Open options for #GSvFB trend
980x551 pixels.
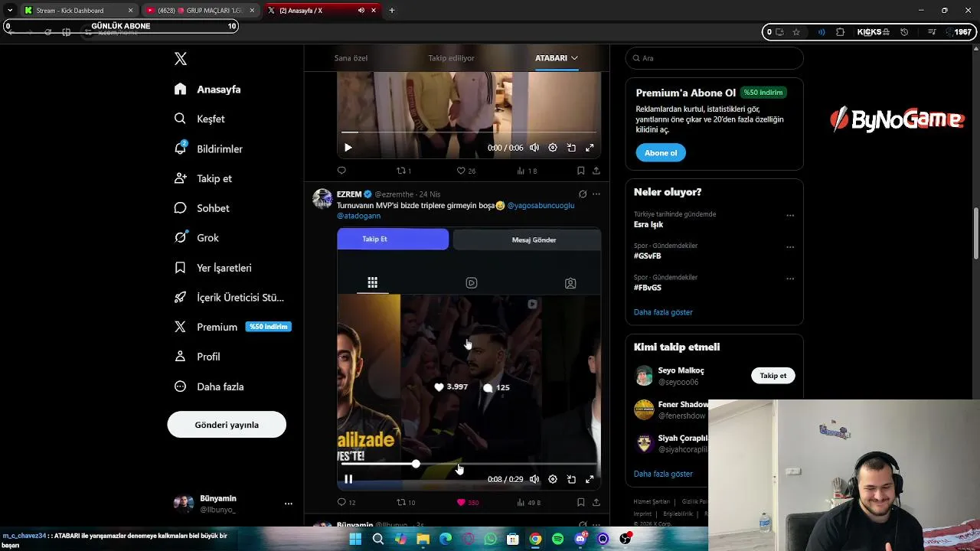pos(790,247)
